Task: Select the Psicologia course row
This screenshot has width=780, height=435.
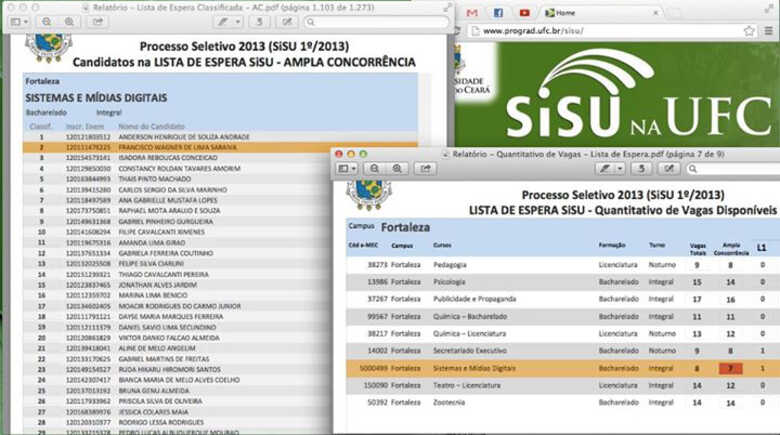Action: point(563,282)
